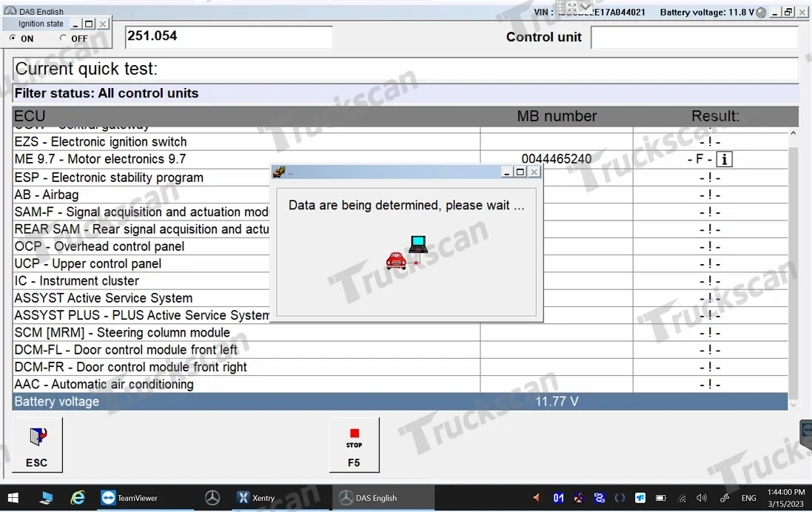Image resolution: width=812 pixels, height=512 pixels.
Task: Click the fullscreen arrows icon at top
Action: [572, 7]
